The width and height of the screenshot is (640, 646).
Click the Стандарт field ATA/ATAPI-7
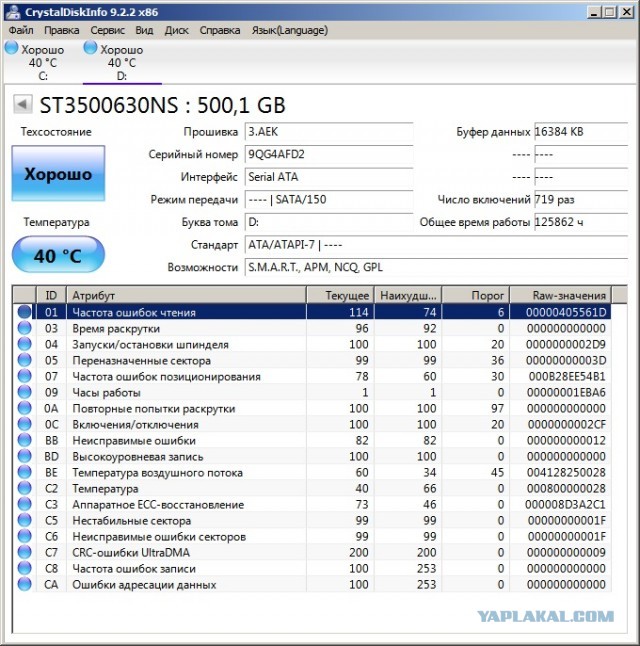(436, 245)
